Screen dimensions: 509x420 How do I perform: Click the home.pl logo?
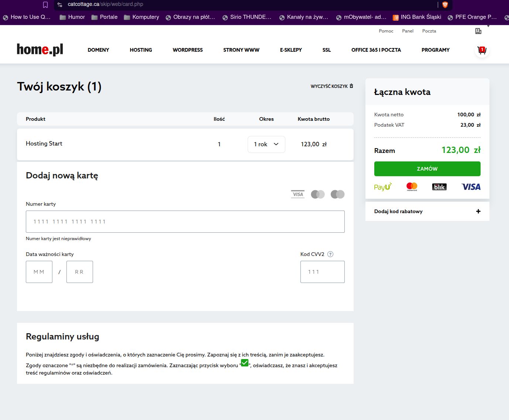40,49
